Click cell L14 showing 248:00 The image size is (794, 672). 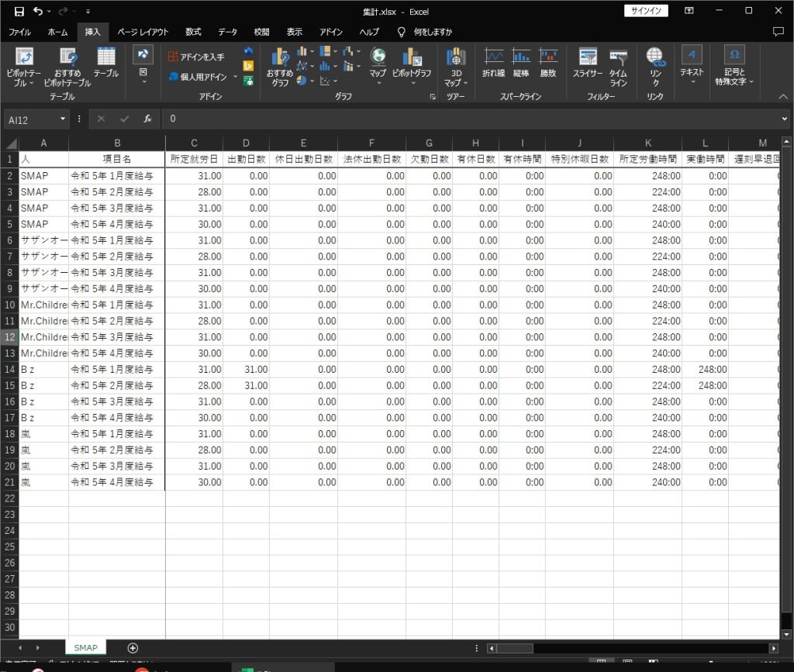pyautogui.click(x=705, y=370)
